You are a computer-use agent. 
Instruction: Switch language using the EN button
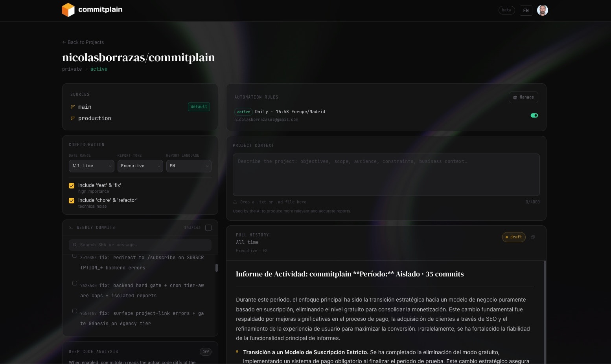pyautogui.click(x=526, y=10)
